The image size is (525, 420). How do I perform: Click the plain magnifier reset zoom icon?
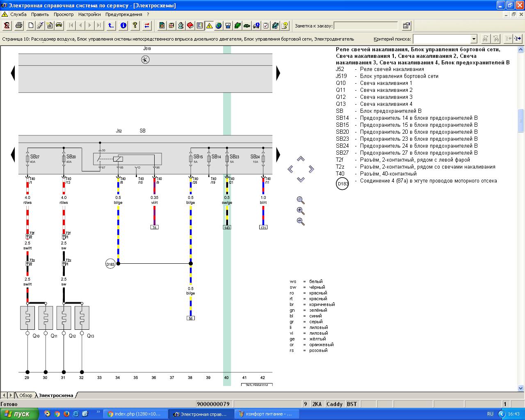[301, 200]
